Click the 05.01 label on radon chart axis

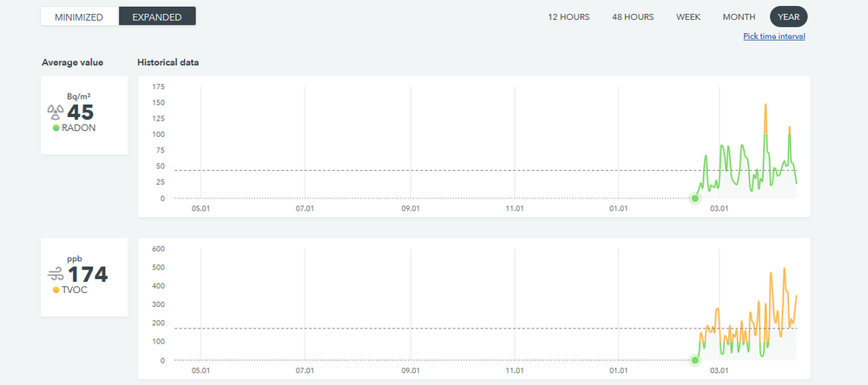[201, 208]
